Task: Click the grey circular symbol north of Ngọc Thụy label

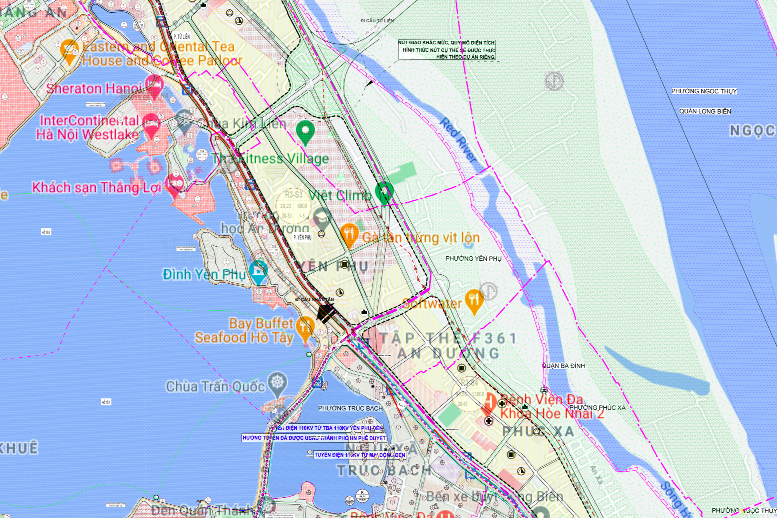Action: [554, 80]
